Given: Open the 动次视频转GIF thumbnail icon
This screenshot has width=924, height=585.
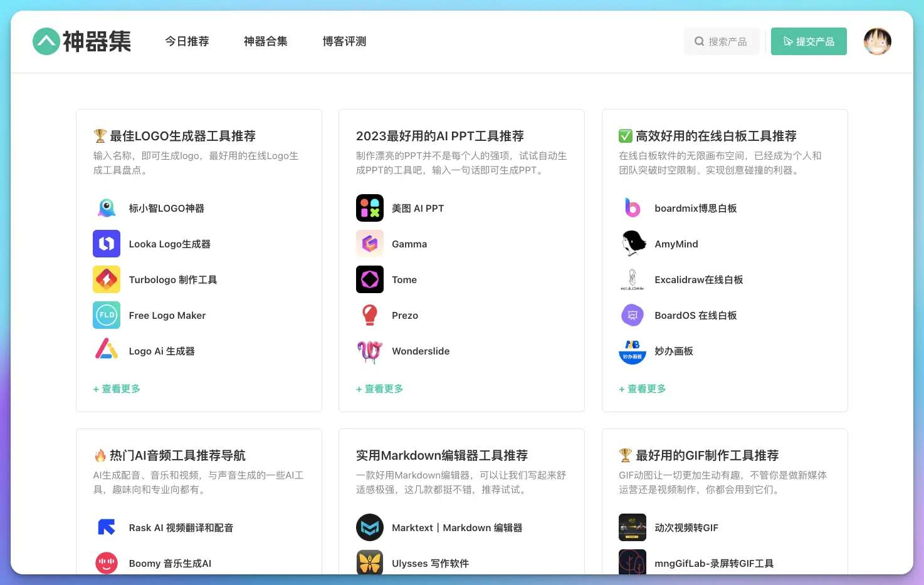Looking at the screenshot, I should (633, 527).
